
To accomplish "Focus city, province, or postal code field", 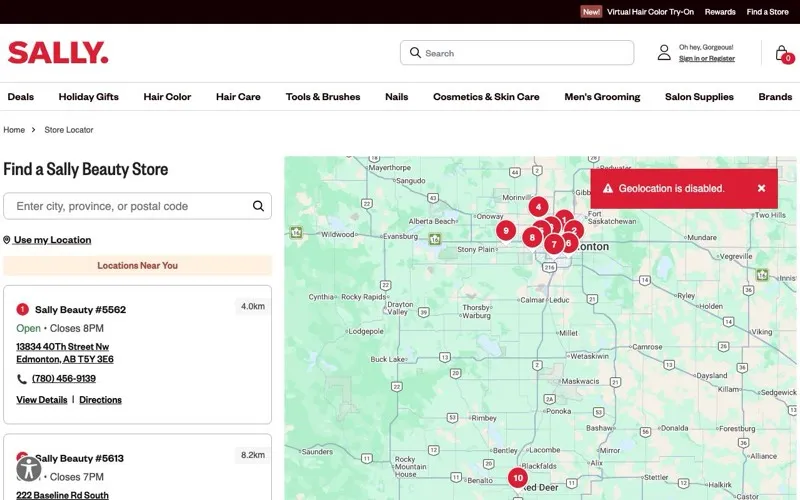I will click(x=137, y=206).
